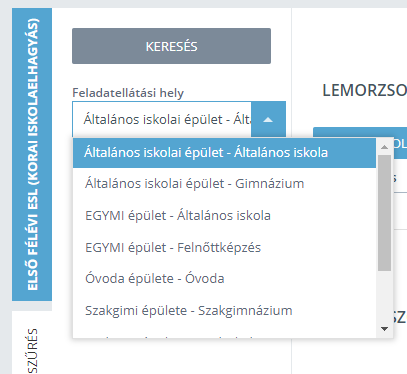
Task: Click the blue tab behind the dropdown list
Action: pyautogui.click(x=400, y=143)
